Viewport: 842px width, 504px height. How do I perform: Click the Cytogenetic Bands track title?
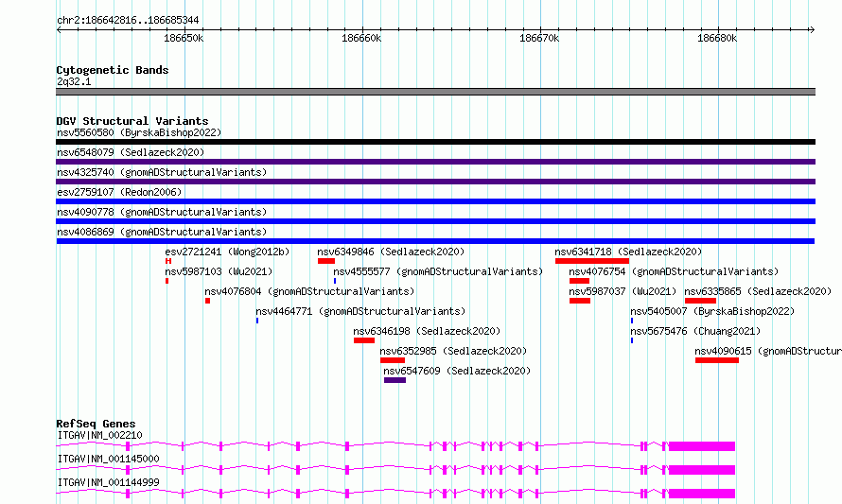[x=113, y=70]
